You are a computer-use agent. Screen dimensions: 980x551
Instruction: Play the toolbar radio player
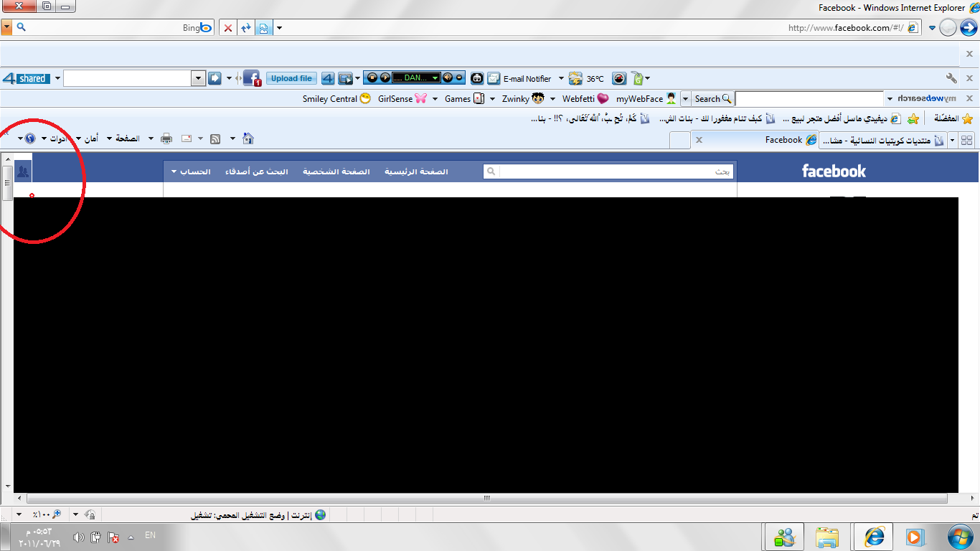pos(385,77)
